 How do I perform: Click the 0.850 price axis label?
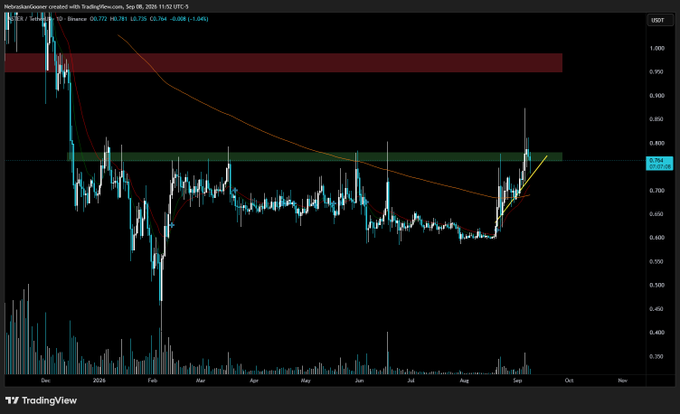tap(657, 119)
